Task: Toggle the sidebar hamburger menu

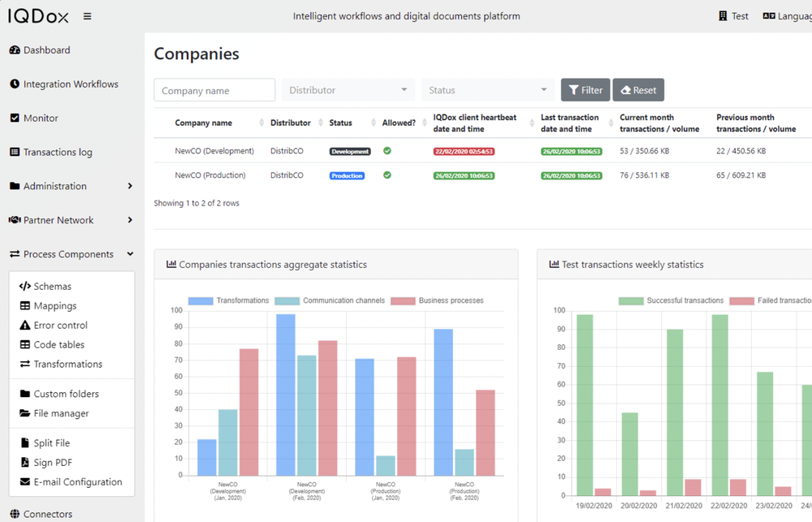Action: (x=89, y=15)
